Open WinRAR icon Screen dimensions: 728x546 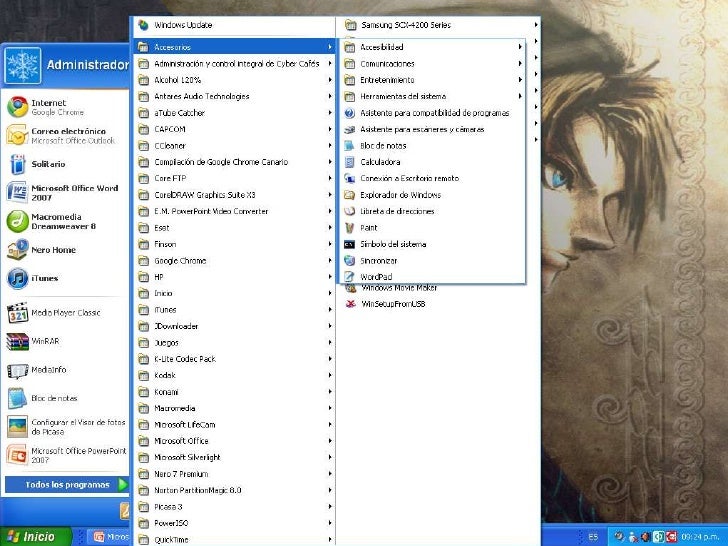click(18, 341)
